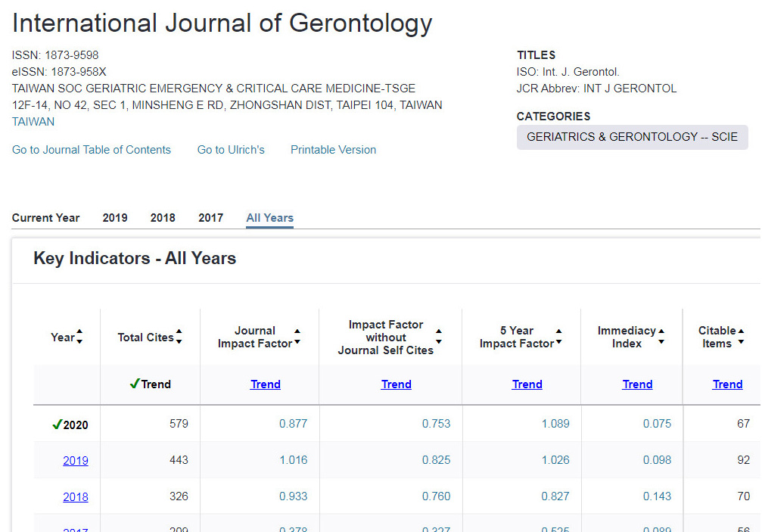Click 2019 Citable Items value 92
The height and width of the screenshot is (532, 762).
tap(744, 460)
